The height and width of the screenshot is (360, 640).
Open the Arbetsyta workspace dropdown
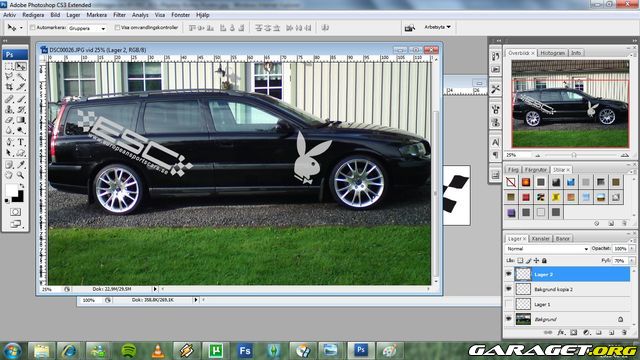pos(438,27)
